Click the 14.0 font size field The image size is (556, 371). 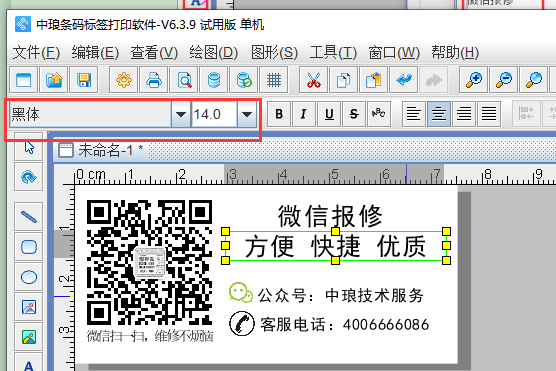(x=214, y=114)
